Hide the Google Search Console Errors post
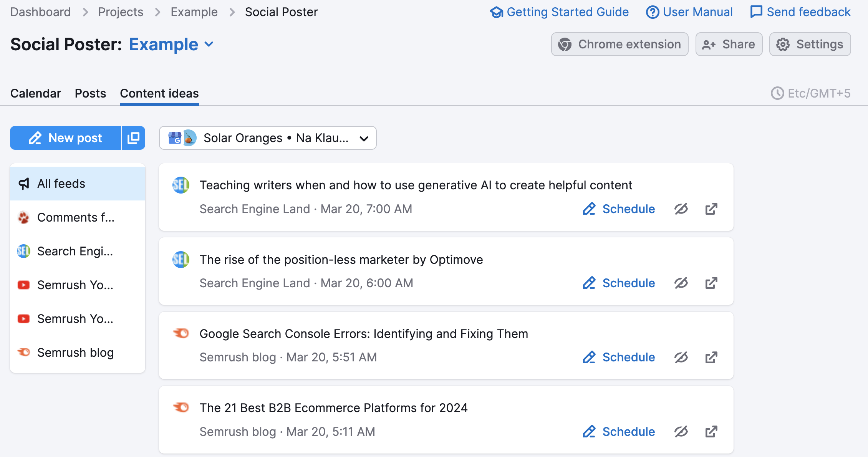Screen dimensions: 868x457 pyautogui.click(x=681, y=357)
